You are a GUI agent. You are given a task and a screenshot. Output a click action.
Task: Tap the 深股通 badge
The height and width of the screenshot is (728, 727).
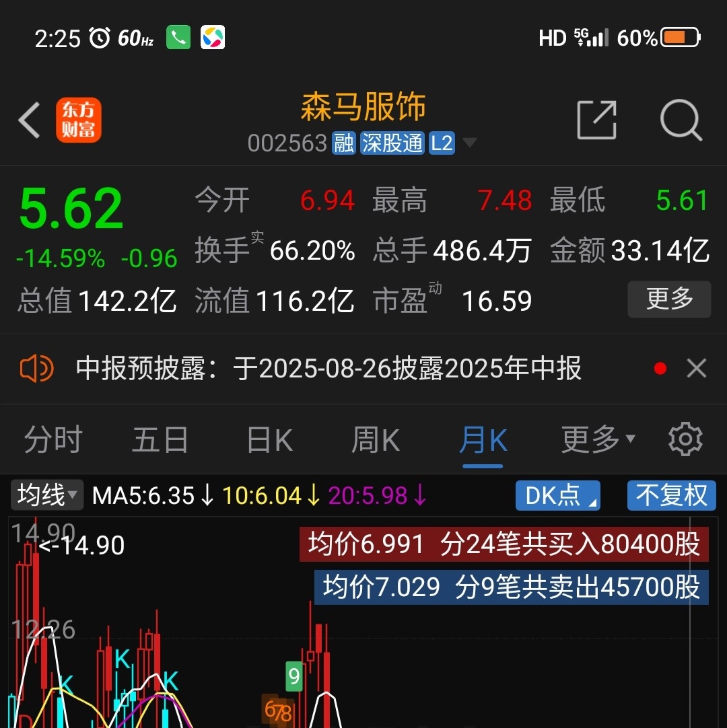point(392,143)
